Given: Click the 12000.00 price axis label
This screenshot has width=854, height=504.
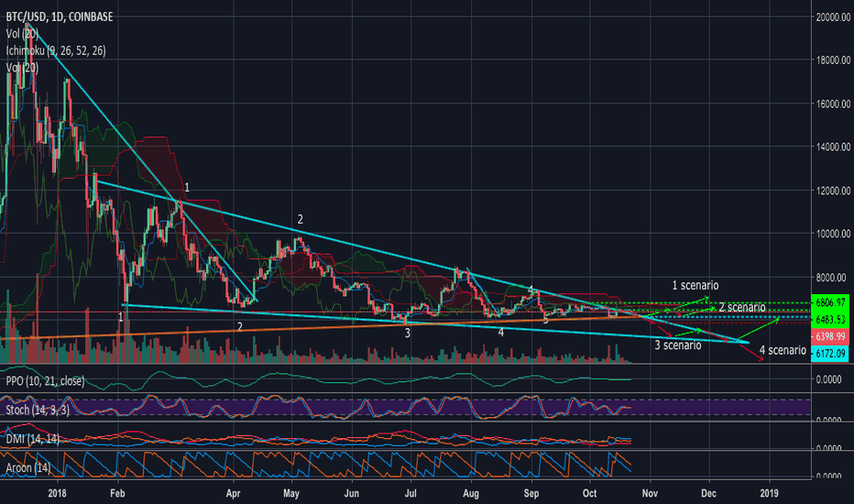Looking at the screenshot, I should [833, 191].
